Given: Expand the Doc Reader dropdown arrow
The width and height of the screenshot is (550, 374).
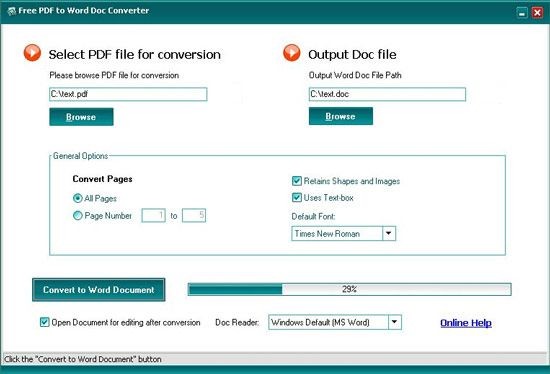Looking at the screenshot, I should [x=394, y=322].
